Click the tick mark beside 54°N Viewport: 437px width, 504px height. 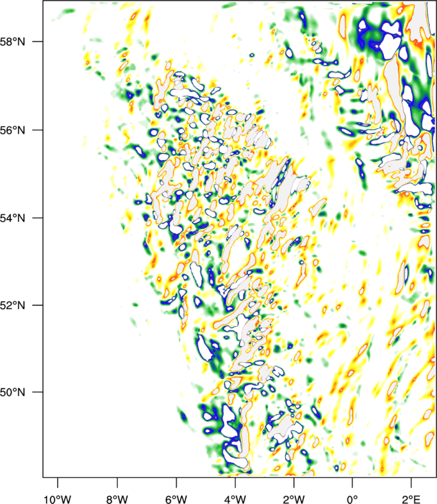tap(37, 218)
